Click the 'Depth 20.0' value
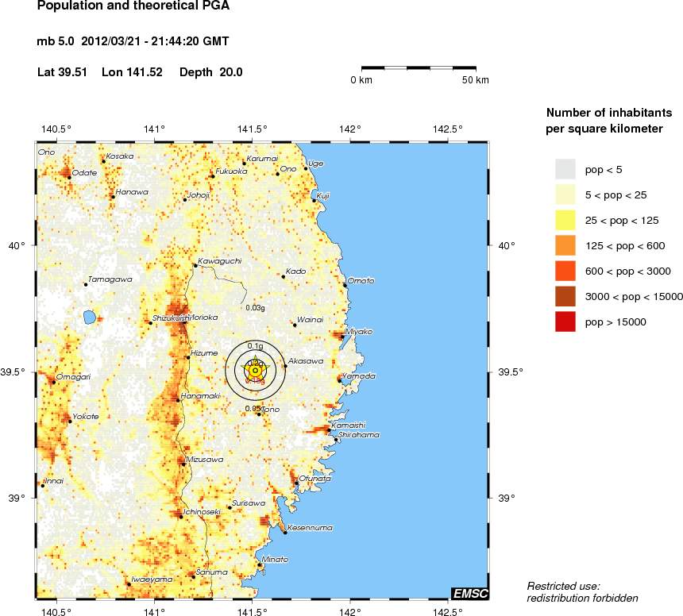 point(210,72)
